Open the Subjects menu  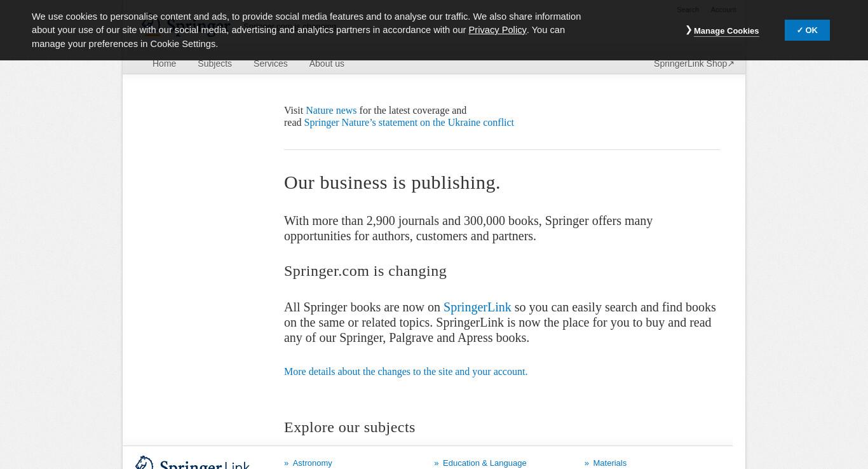point(215,64)
